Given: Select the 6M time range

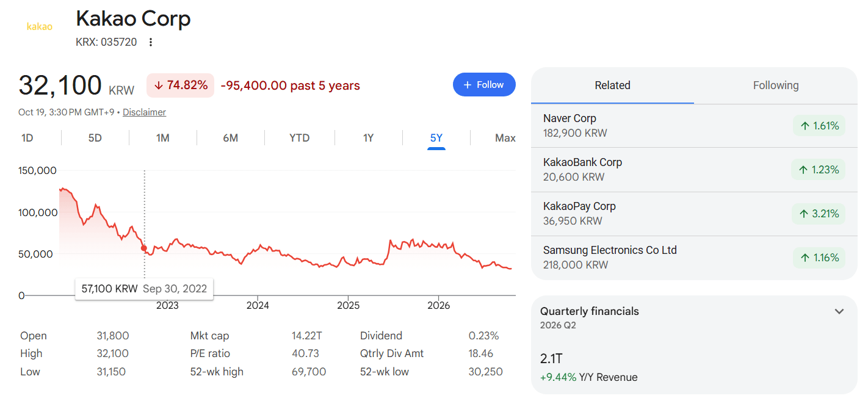Looking at the screenshot, I should [x=230, y=138].
